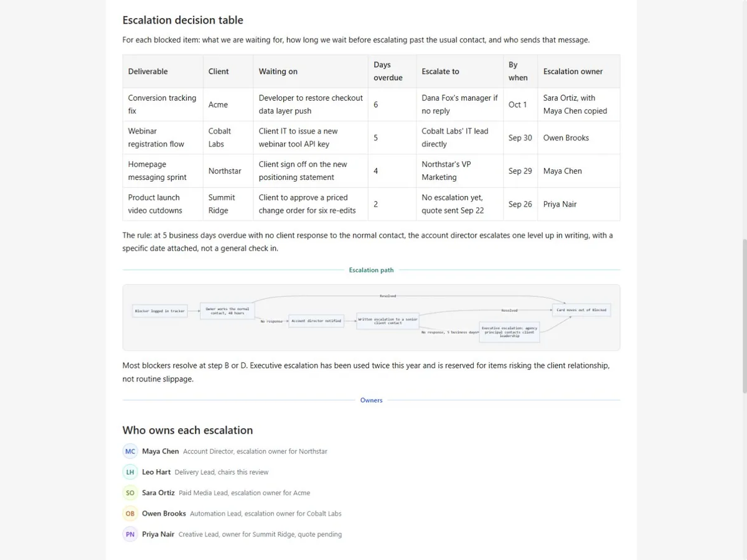747x560 pixels.
Task: Click 'Northstar's VP Marketing' cell
Action: [x=459, y=170]
